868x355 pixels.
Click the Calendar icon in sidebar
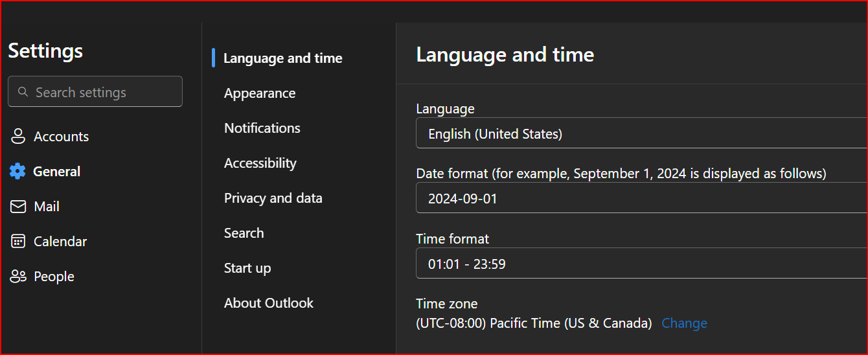coord(17,242)
